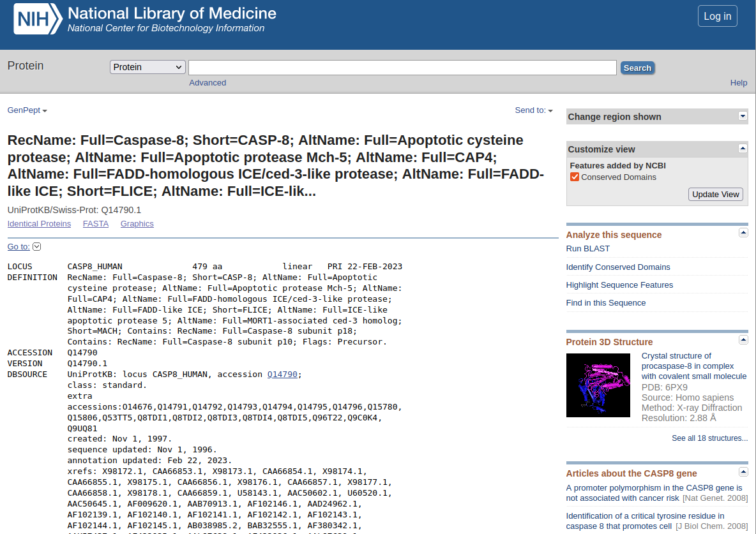Screen dimensions: 756x534
Task: Collapse the Customize view panel
Action: coord(743,149)
